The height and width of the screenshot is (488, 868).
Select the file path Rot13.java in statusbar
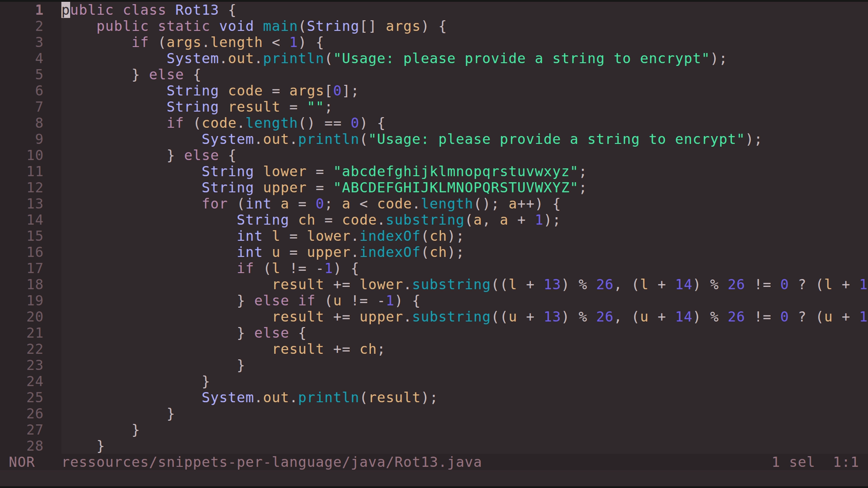click(x=271, y=462)
